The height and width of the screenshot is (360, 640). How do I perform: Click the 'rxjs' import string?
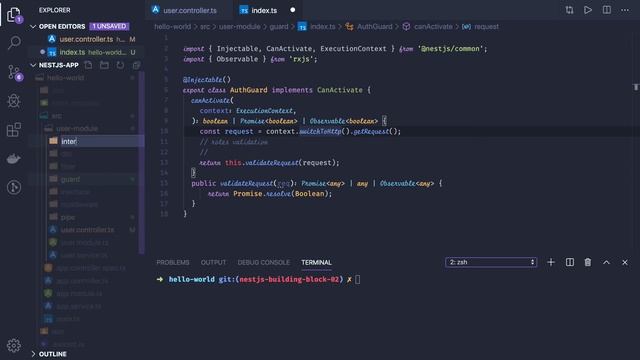tap(301, 59)
